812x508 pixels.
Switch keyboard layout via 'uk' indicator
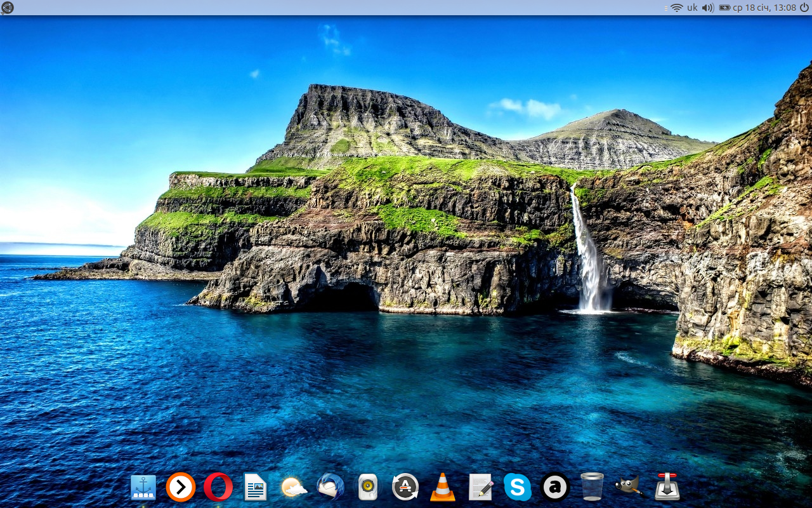pyautogui.click(x=692, y=8)
